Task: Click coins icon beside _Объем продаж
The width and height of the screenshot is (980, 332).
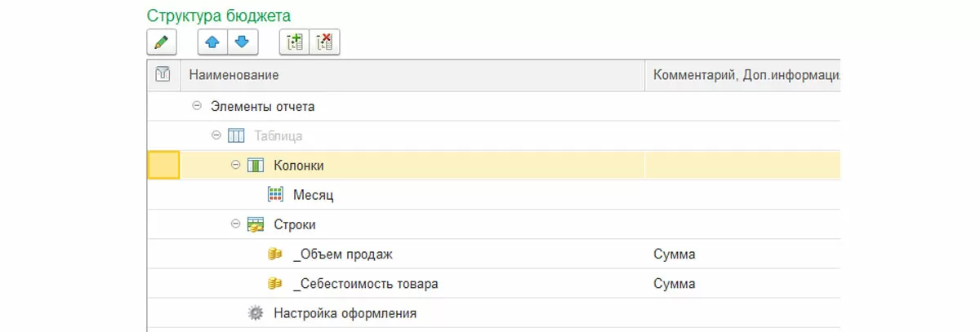Action: 275,255
